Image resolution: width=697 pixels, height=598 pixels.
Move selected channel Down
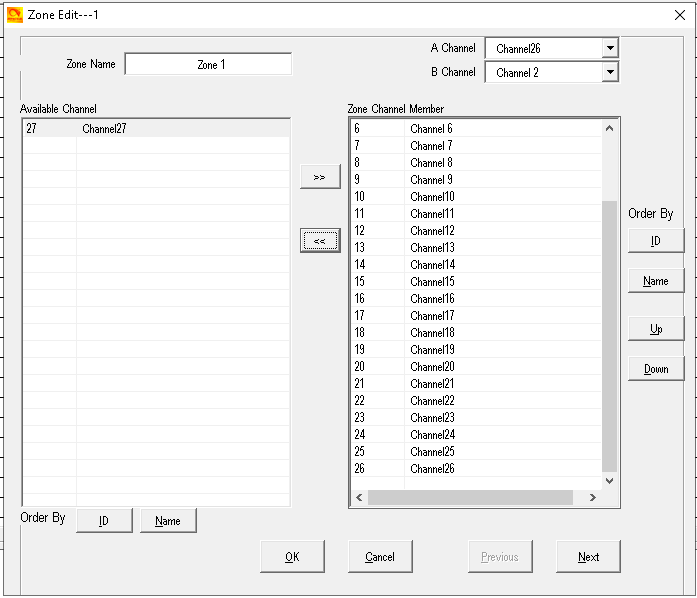pyautogui.click(x=656, y=369)
